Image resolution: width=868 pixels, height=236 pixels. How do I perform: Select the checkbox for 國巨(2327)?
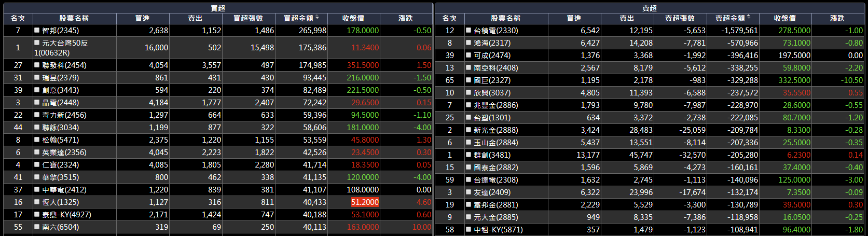coord(469,80)
